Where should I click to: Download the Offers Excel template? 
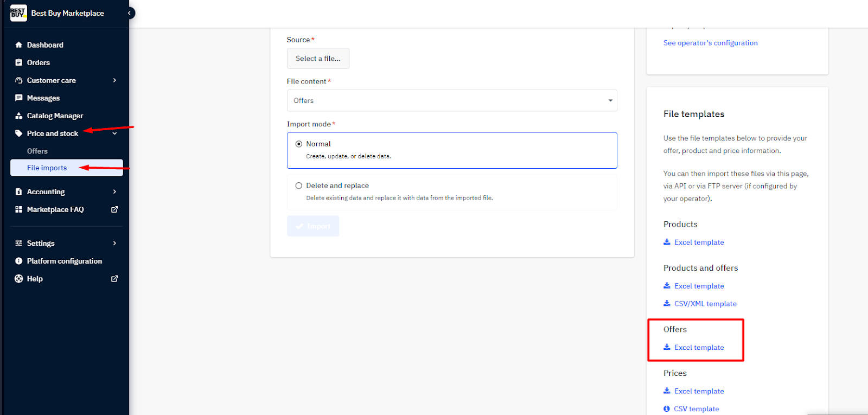[x=699, y=348]
